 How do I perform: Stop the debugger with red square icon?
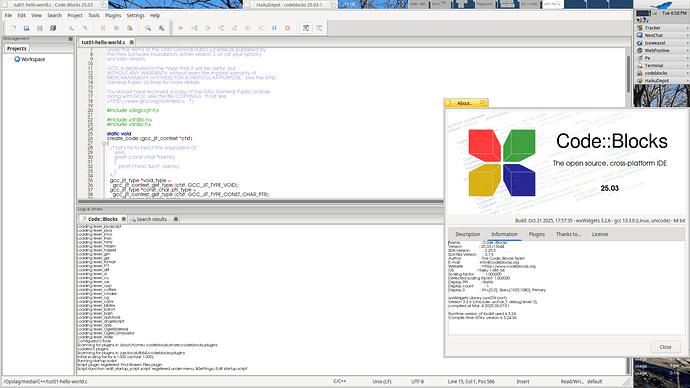point(287,28)
